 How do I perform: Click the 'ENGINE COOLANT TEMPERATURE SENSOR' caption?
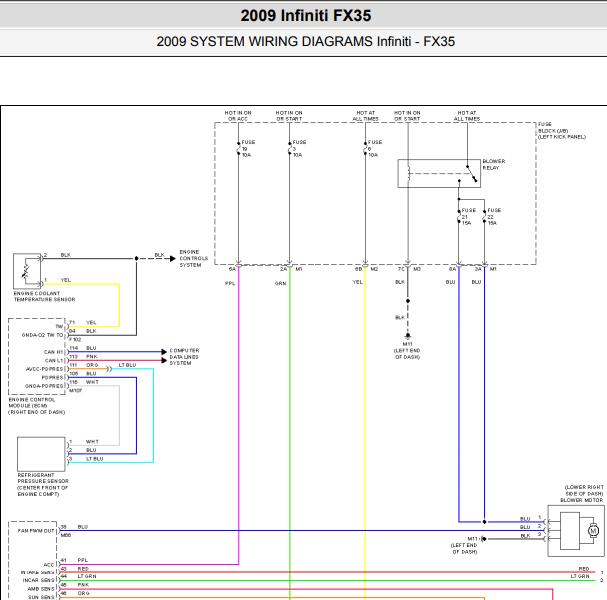[45, 297]
